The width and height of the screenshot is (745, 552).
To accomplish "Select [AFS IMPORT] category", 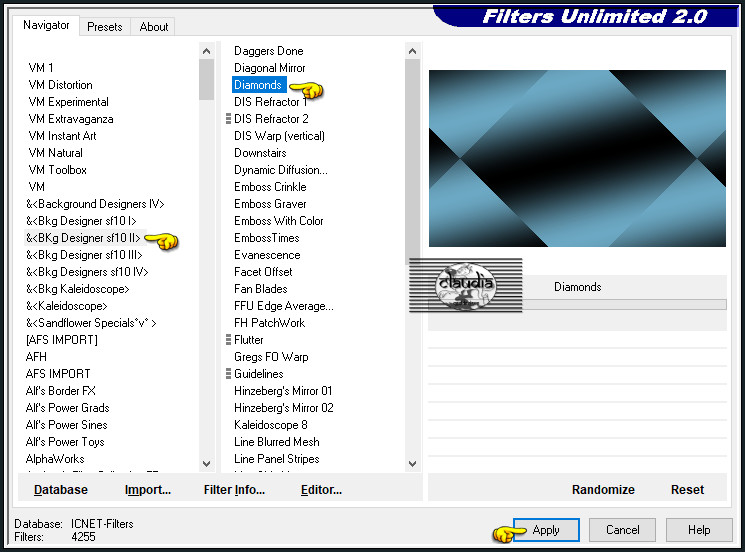I will 62,340.
